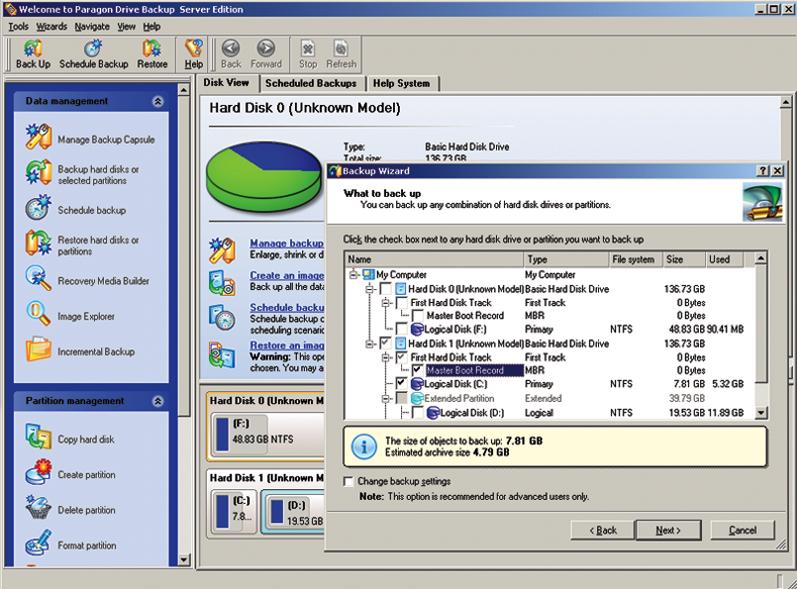
Task: Click the wizard tree scrollbar down arrow
Action: pos(761,413)
